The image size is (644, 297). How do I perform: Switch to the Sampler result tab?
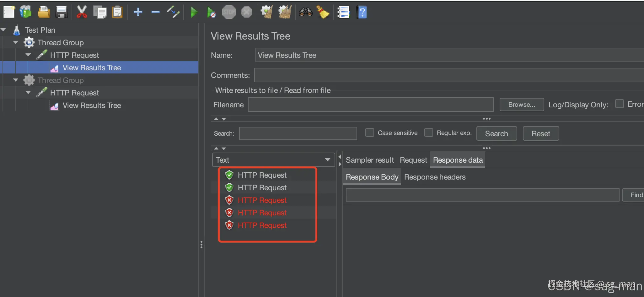pyautogui.click(x=370, y=160)
